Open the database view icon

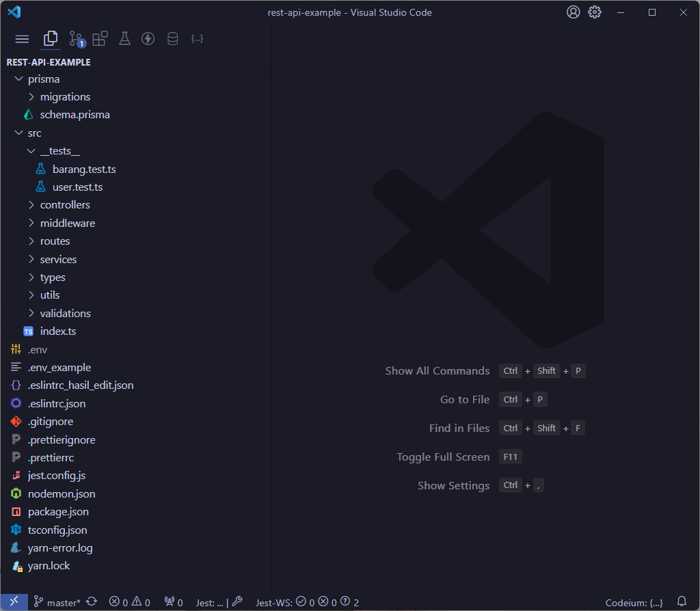pos(172,39)
